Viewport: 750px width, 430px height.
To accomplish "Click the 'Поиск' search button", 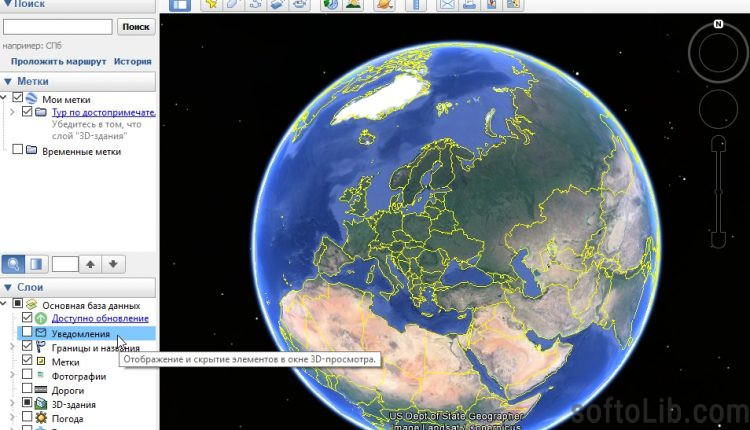I will 136,27.
